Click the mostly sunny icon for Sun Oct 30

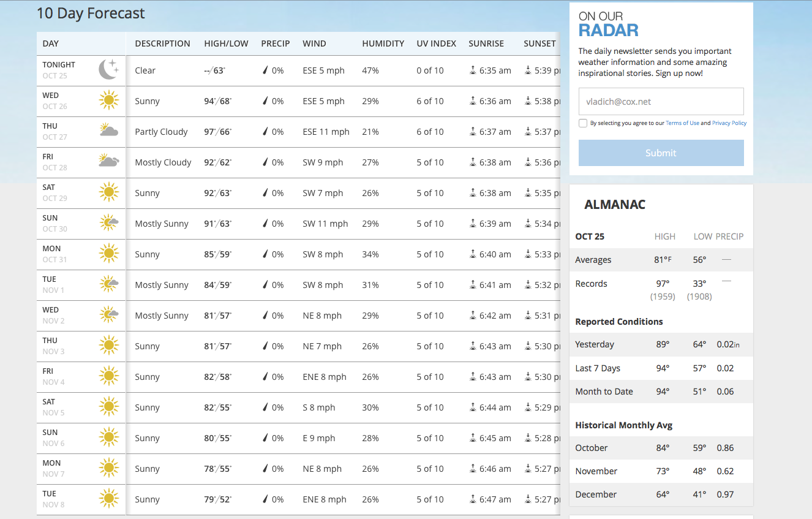click(109, 222)
